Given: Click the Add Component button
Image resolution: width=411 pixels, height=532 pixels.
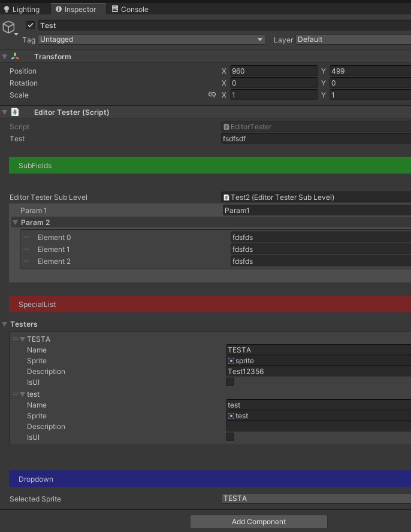Looking at the screenshot, I should coord(259,521).
